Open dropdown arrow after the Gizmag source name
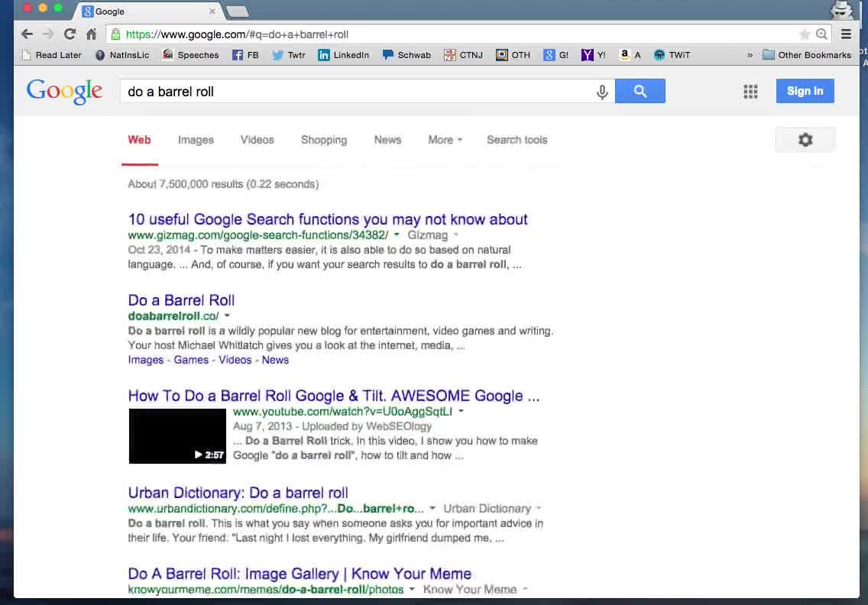The image size is (868, 605). [x=456, y=235]
